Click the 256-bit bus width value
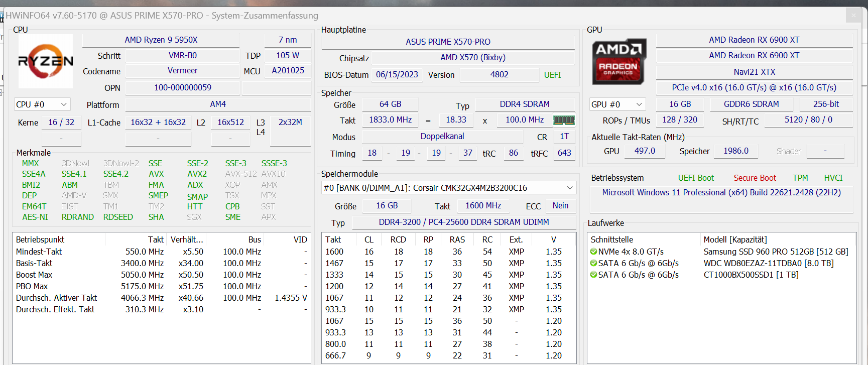The image size is (868, 365). pos(826,104)
